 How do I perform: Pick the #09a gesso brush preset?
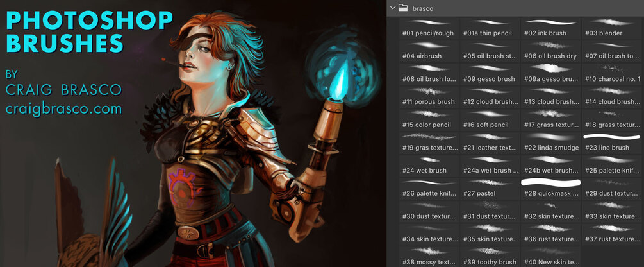click(551, 74)
